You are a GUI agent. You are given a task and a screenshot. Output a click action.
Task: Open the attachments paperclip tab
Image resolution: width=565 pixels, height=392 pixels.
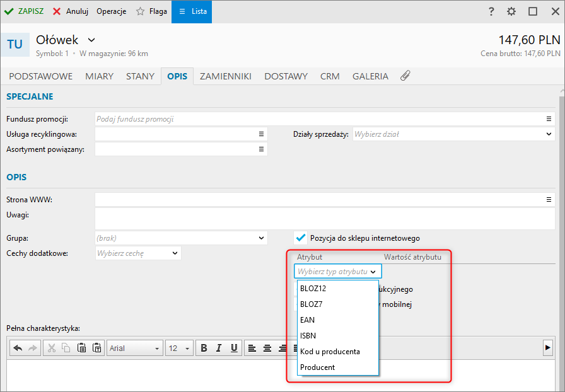(405, 76)
